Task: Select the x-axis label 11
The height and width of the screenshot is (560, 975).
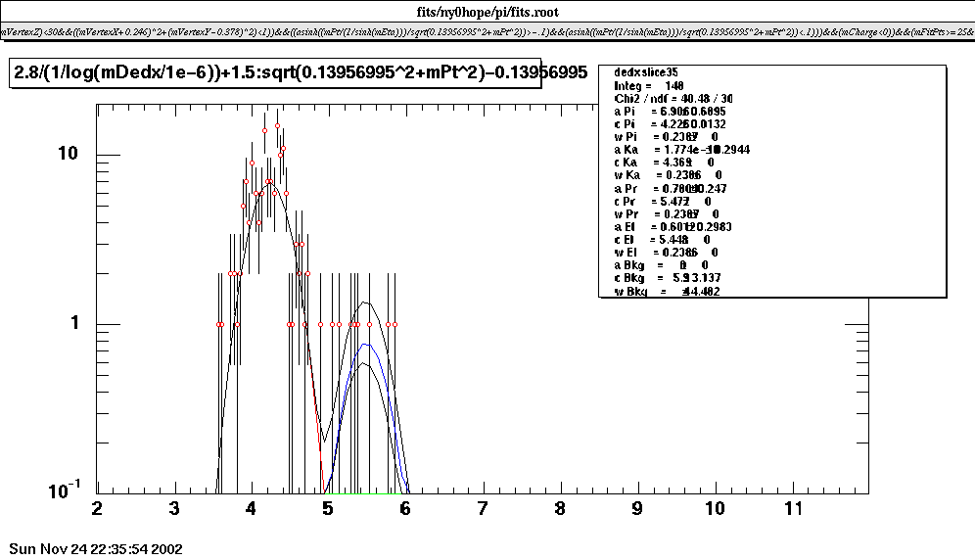Action: [x=793, y=509]
